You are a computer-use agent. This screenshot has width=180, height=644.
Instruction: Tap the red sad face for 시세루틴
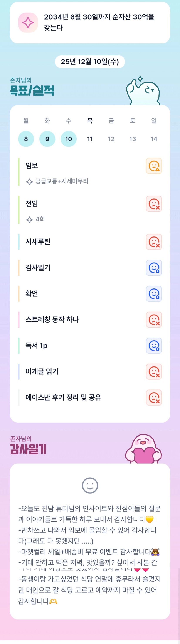pos(154,242)
